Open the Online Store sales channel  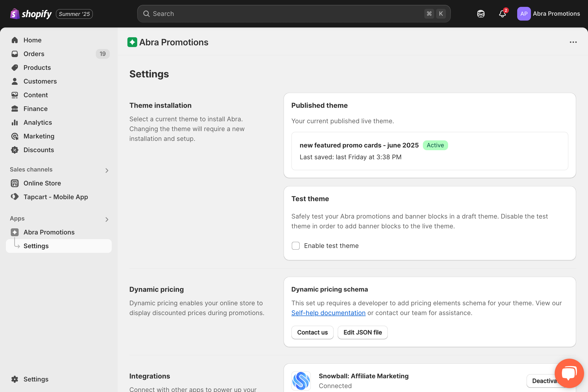coord(42,183)
